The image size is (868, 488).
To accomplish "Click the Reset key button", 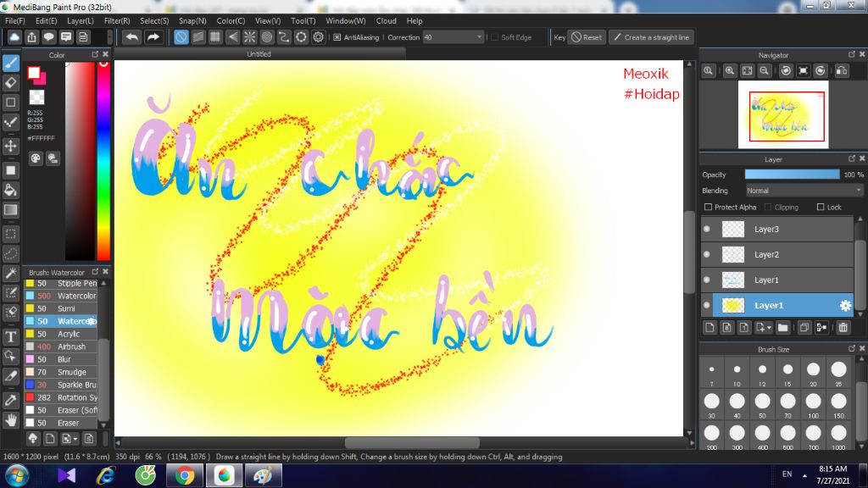I will pyautogui.click(x=587, y=37).
